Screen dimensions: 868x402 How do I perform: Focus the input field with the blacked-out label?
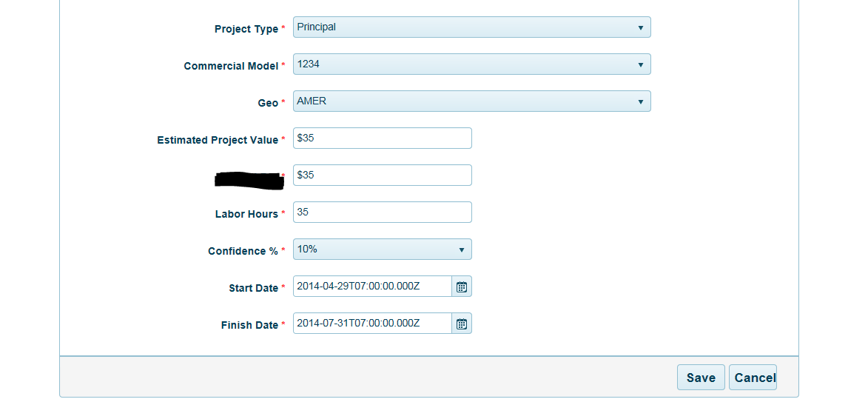(382, 175)
